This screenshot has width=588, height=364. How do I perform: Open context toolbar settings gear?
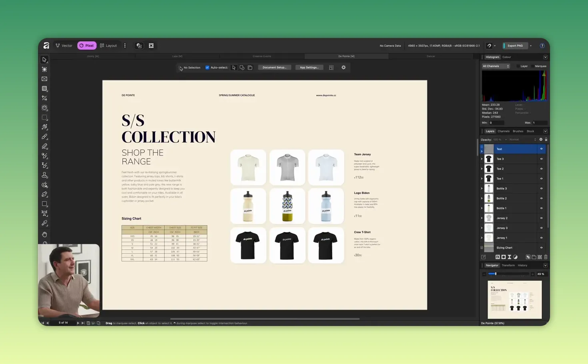[x=343, y=68]
